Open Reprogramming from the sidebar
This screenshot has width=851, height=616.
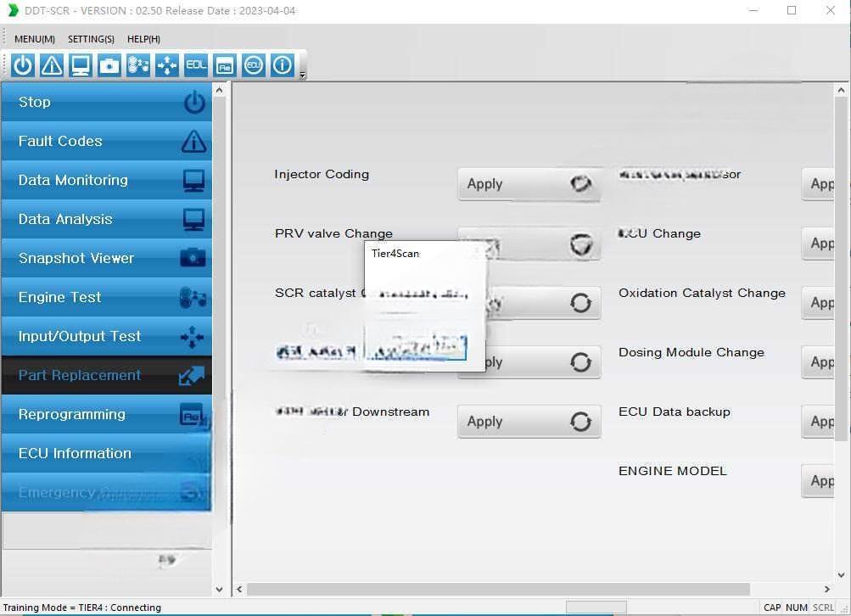point(107,414)
